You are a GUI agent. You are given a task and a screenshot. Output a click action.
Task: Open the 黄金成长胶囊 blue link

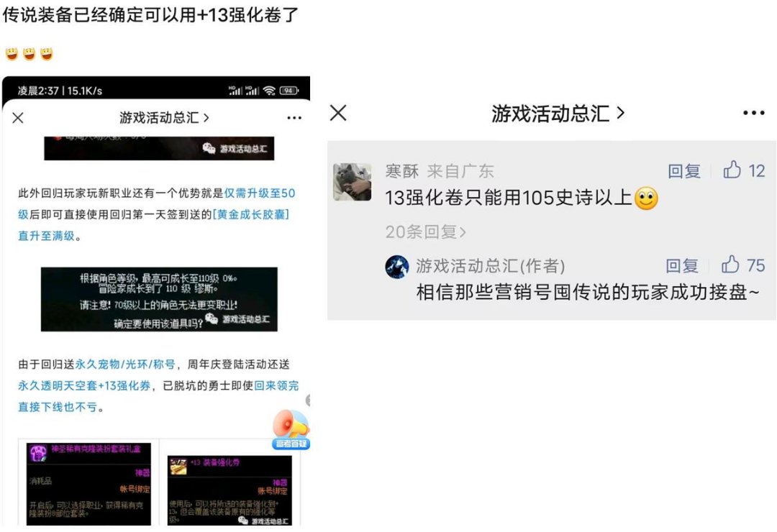(251, 214)
